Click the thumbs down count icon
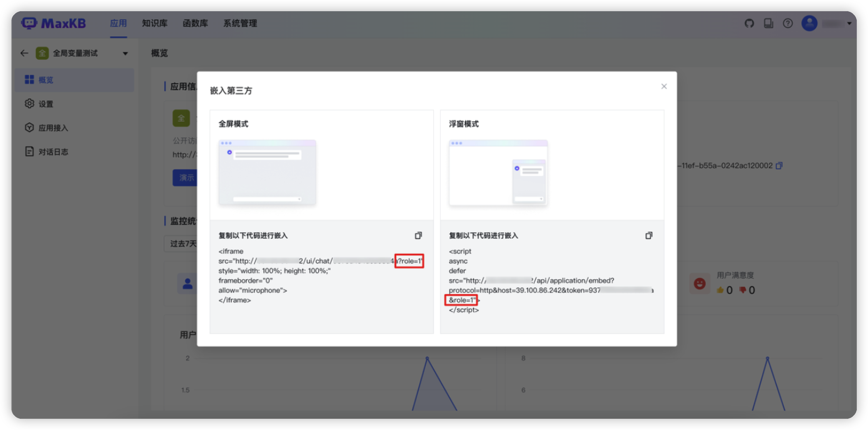The image size is (868, 430). (742, 290)
